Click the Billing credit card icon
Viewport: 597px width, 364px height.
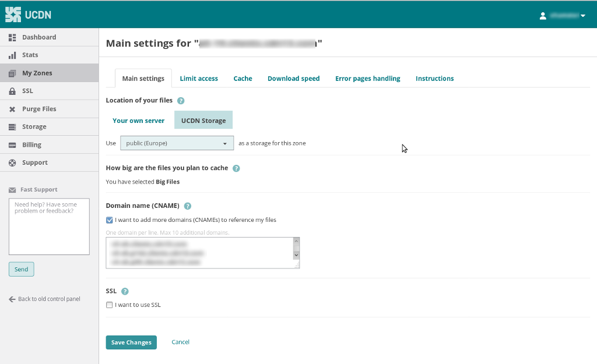point(12,145)
